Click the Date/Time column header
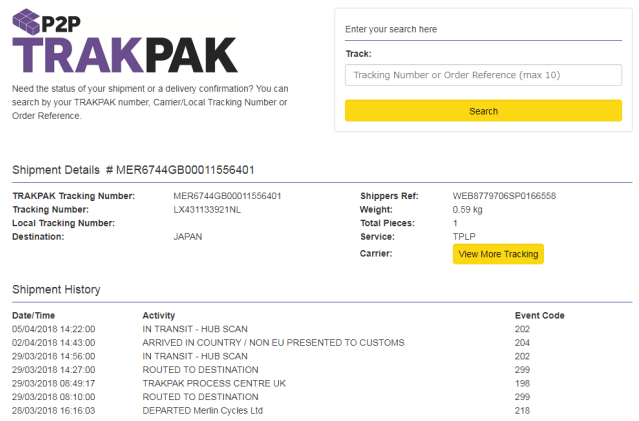Viewport: 639px width, 421px height. (x=33, y=315)
